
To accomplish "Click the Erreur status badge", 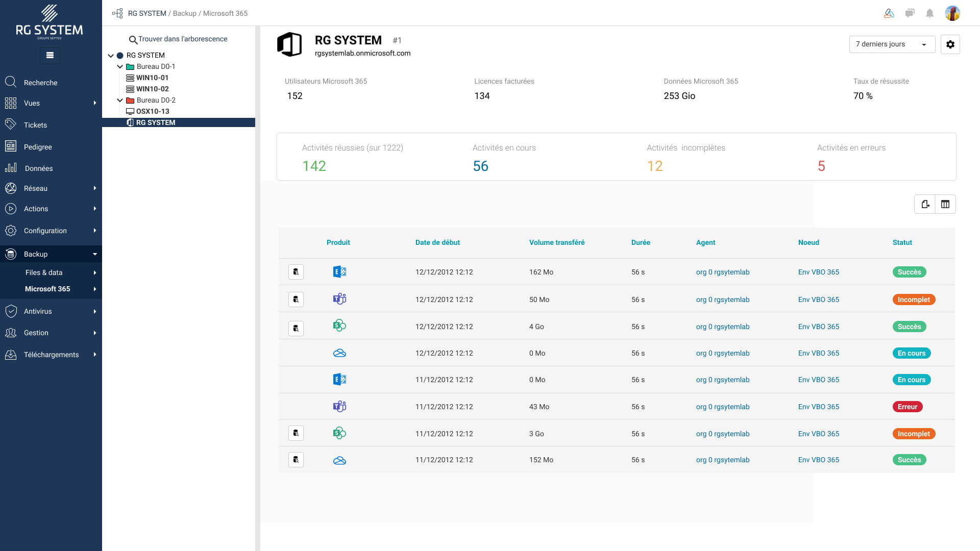I will point(908,407).
